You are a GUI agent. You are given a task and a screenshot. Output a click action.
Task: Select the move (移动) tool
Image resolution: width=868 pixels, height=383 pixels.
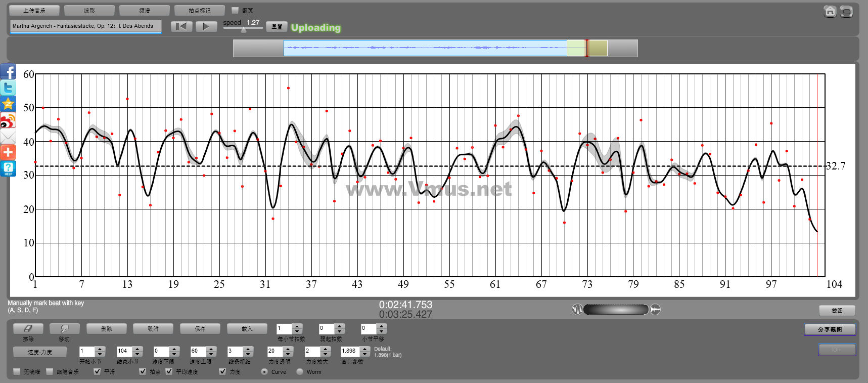(x=64, y=329)
